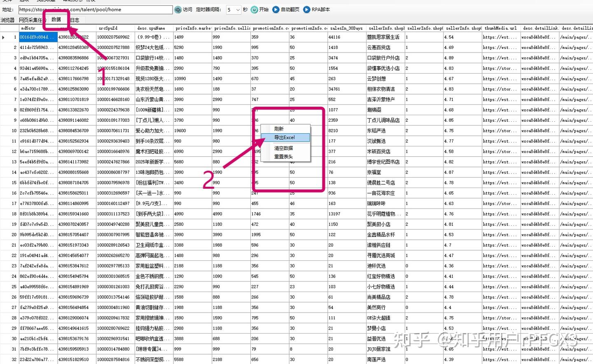The width and height of the screenshot is (593, 364).
Task: Select seller cell 金鑫精品水杯
Action: (x=385, y=235)
